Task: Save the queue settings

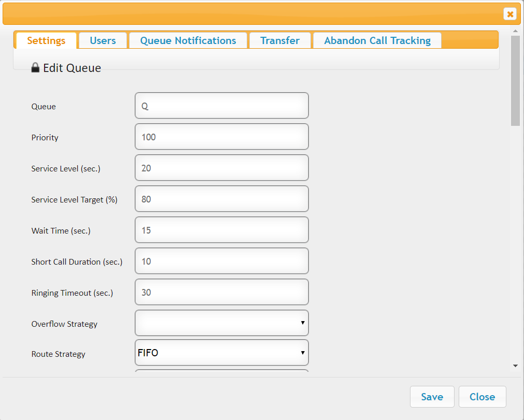Action: (432, 397)
